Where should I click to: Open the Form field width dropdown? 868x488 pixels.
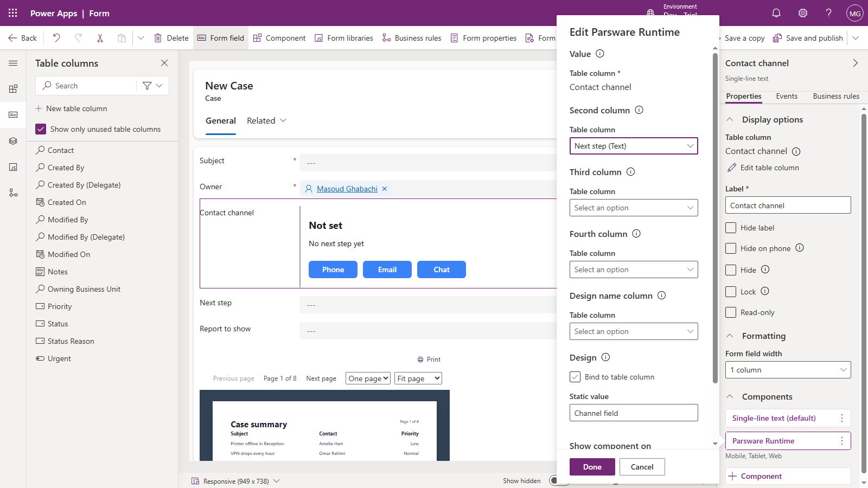[788, 370]
